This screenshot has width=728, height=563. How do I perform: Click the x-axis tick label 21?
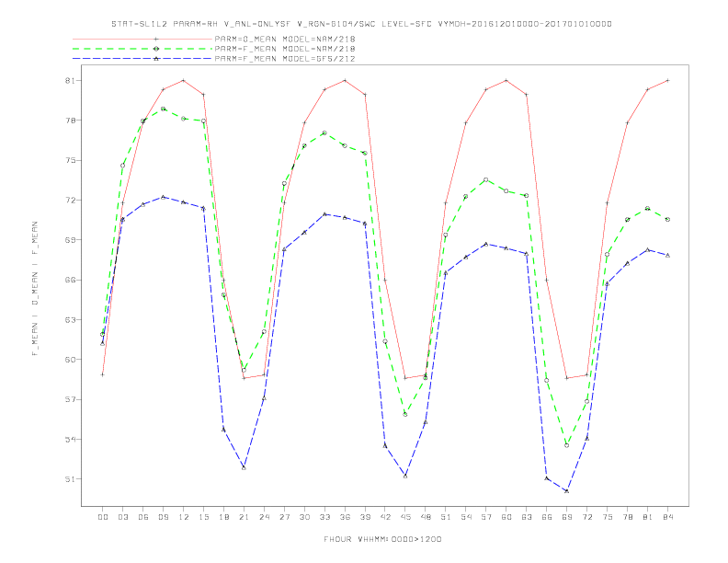click(244, 517)
